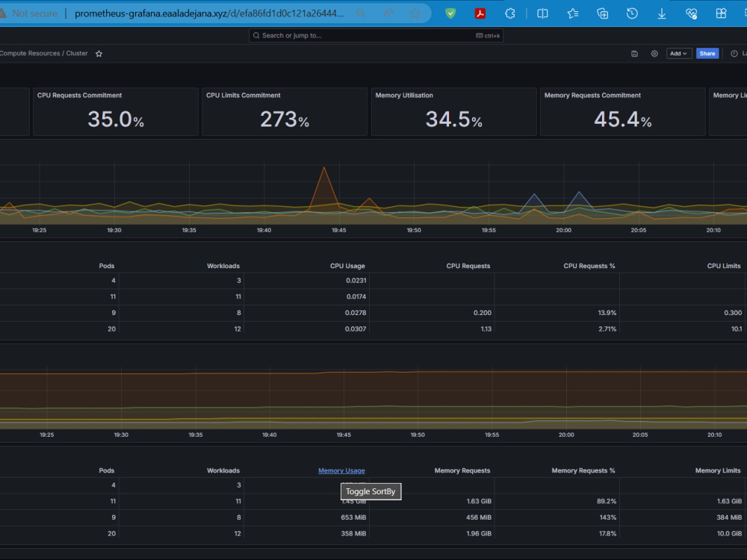Open the browser Collections icon

[x=603, y=13]
